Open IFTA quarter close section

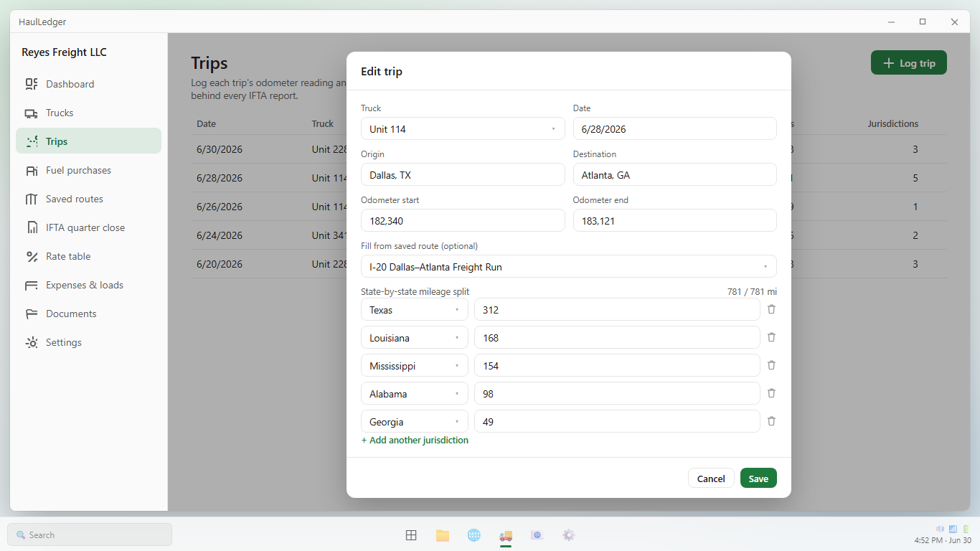(x=88, y=227)
